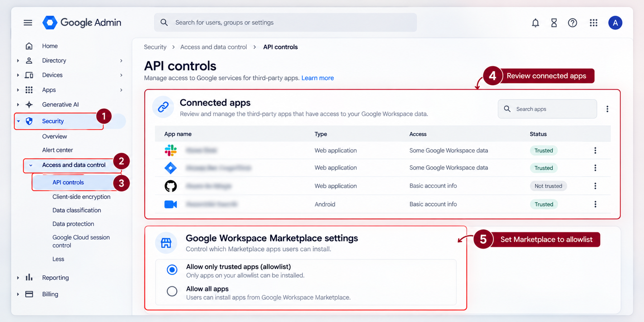
Task: Expand the Billing tree arrow
Action: click(18, 294)
